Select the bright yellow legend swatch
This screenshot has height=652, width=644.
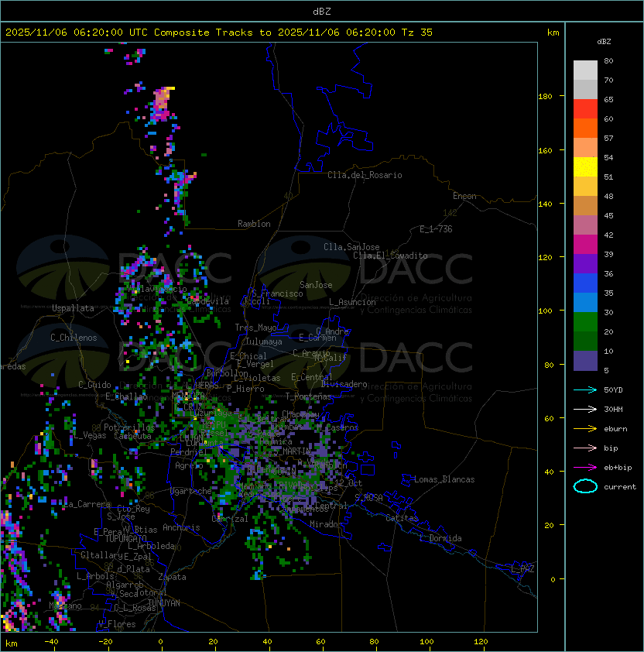coord(585,167)
